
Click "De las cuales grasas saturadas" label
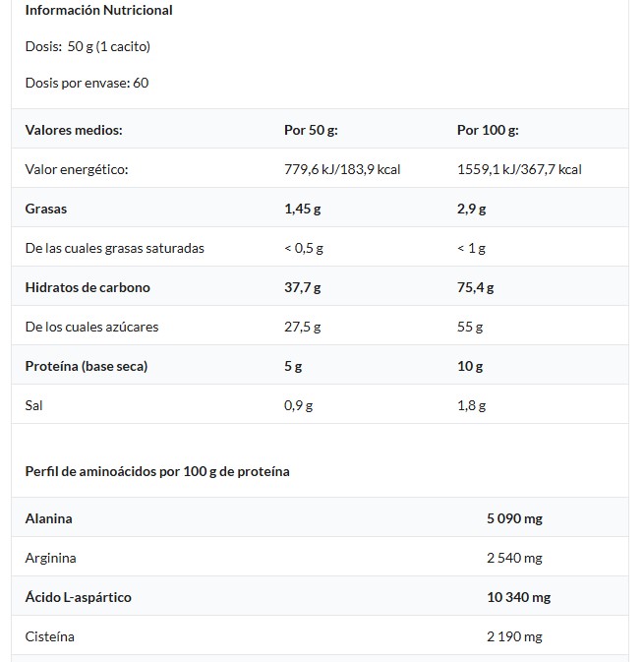click(114, 248)
